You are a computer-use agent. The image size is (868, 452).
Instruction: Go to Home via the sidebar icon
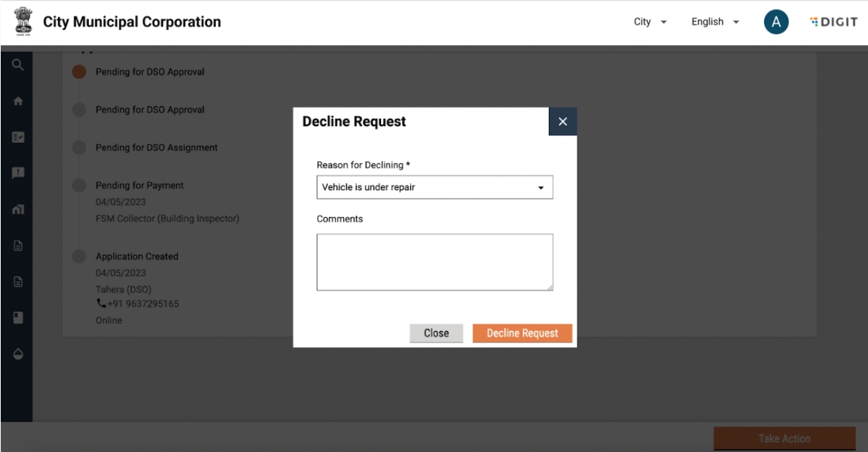click(17, 102)
